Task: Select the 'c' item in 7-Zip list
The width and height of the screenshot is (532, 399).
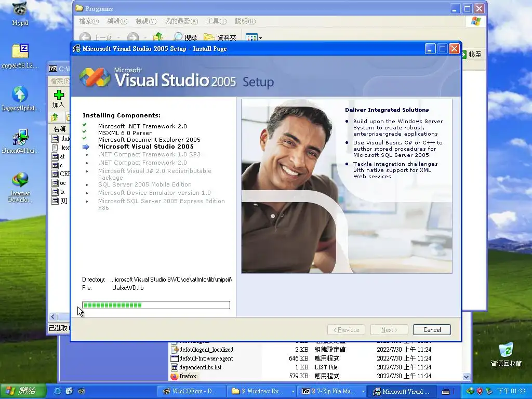Action: tap(57, 165)
